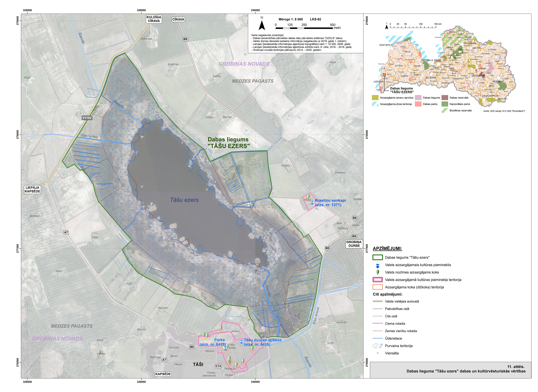Screen dimensions: 538x392
Task: Click the C14 road shield near Tāši
Action: coord(218,366)
